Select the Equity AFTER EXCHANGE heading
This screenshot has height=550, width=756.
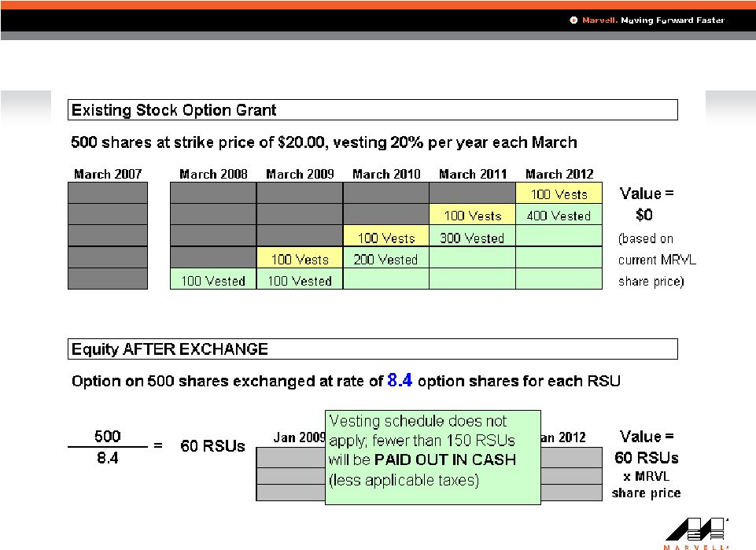pyautogui.click(x=169, y=349)
